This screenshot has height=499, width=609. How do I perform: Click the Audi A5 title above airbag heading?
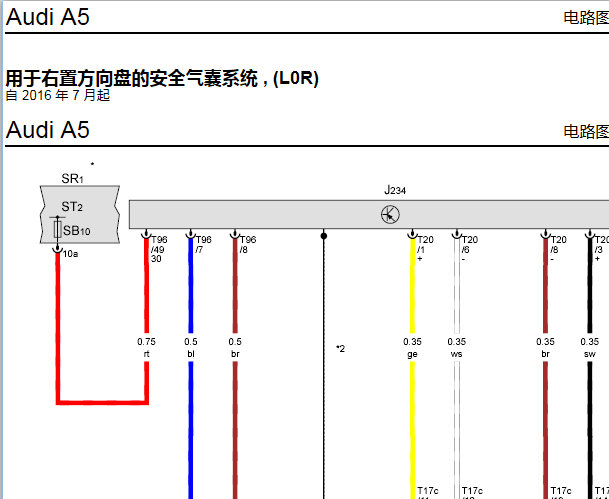[48, 17]
